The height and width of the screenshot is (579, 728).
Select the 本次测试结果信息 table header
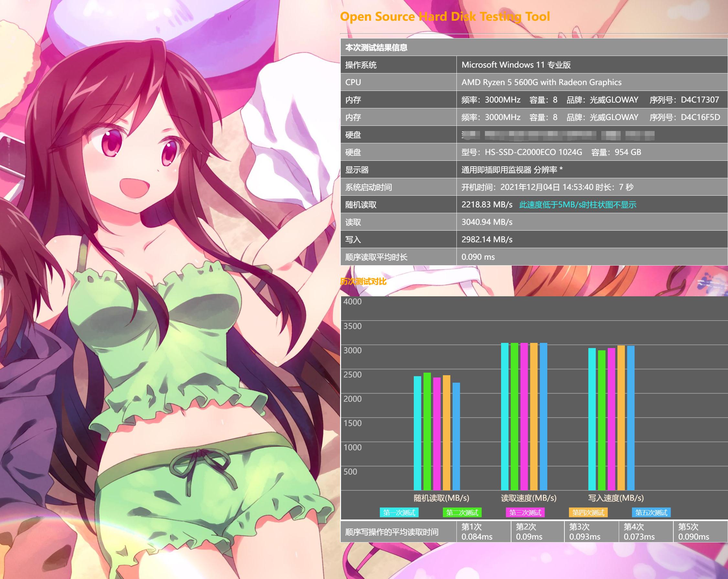click(376, 47)
